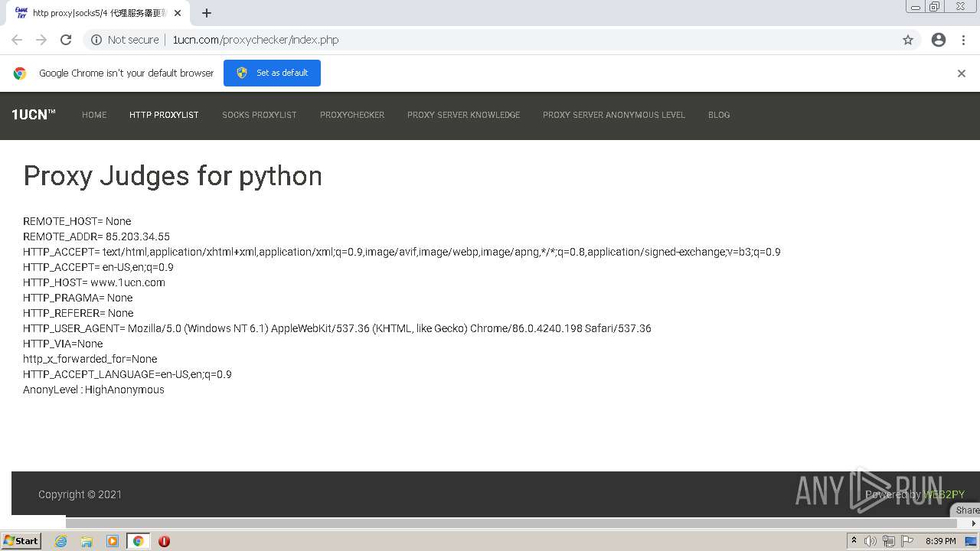
Task: Click the Share button at bottom right
Action: (x=967, y=510)
